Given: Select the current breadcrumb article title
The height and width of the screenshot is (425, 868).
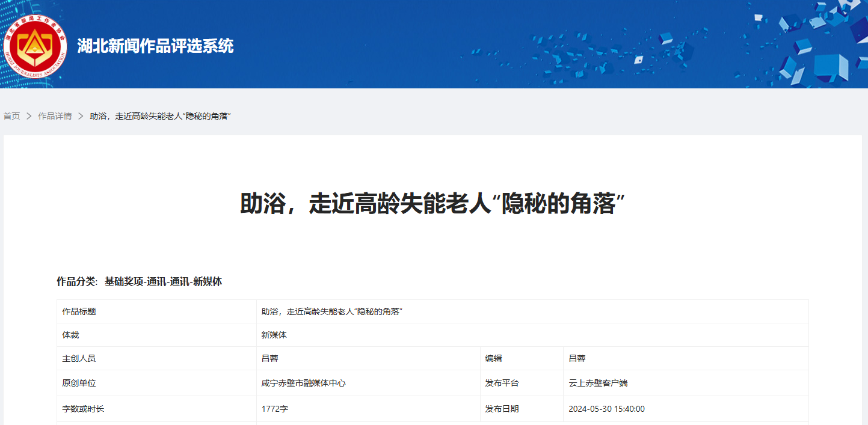Looking at the screenshot, I should pos(161,116).
